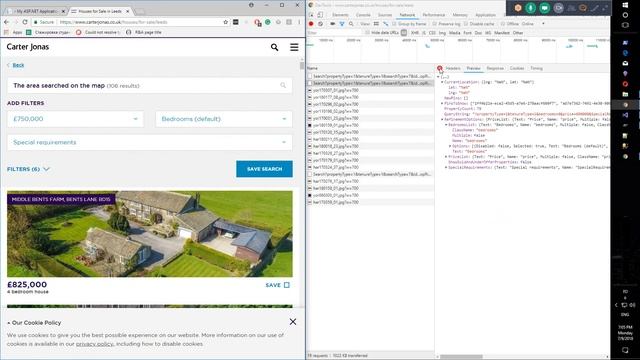
Task: Dismiss the cookie policy banner with X
Action: tap(293, 322)
